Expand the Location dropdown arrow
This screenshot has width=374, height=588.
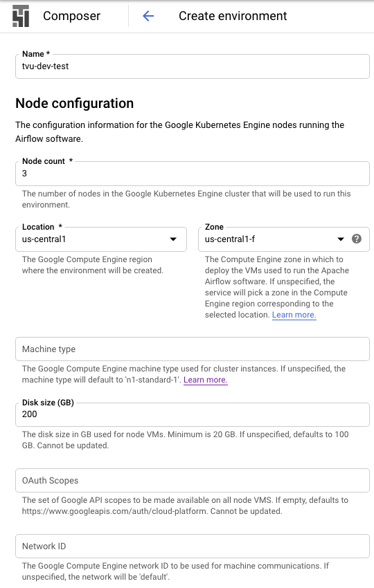point(173,239)
